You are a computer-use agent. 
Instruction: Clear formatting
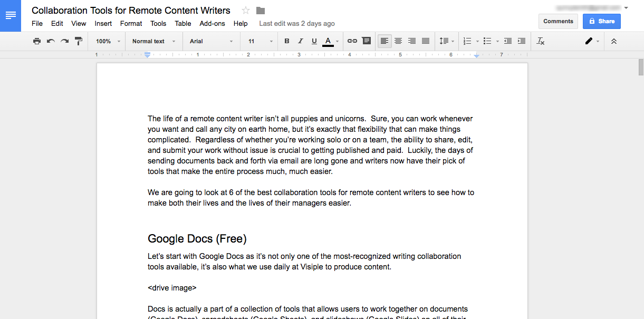tap(540, 41)
